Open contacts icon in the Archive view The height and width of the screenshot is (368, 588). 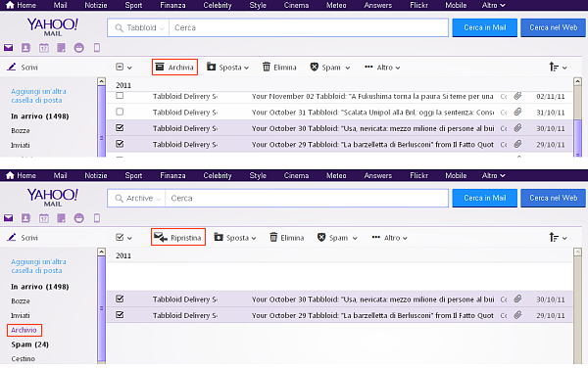pos(25,218)
